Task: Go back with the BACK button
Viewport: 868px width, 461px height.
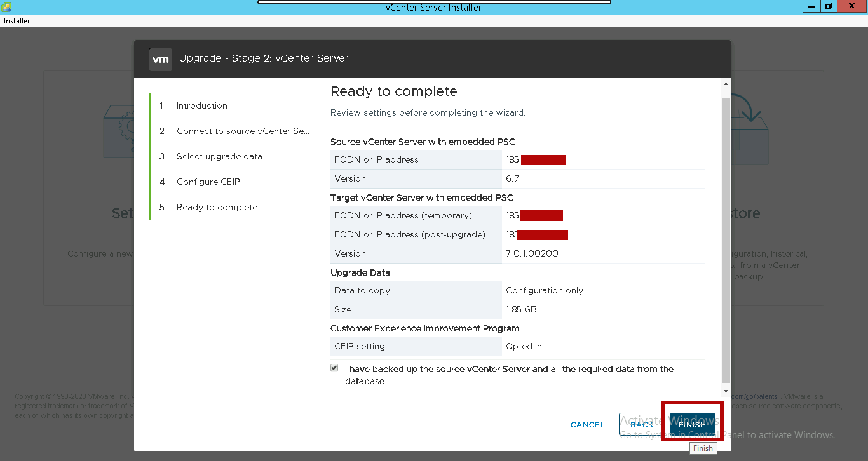Action: [x=642, y=424]
